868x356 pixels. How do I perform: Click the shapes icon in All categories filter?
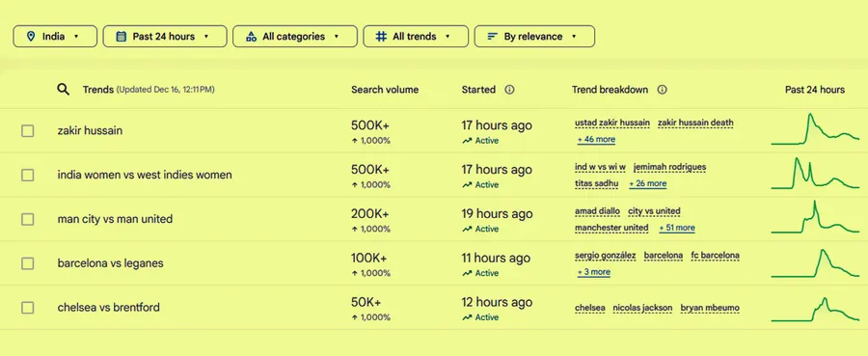[252, 37]
